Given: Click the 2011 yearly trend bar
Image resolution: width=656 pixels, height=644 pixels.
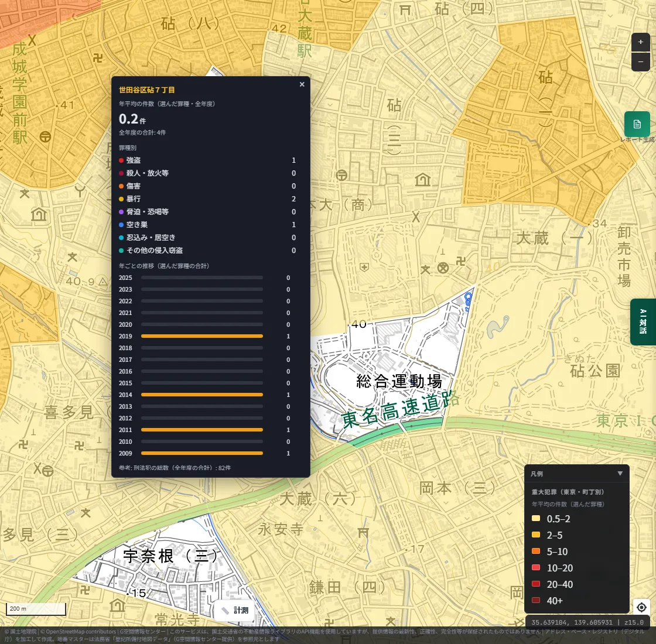Looking at the screenshot, I should 202,430.
